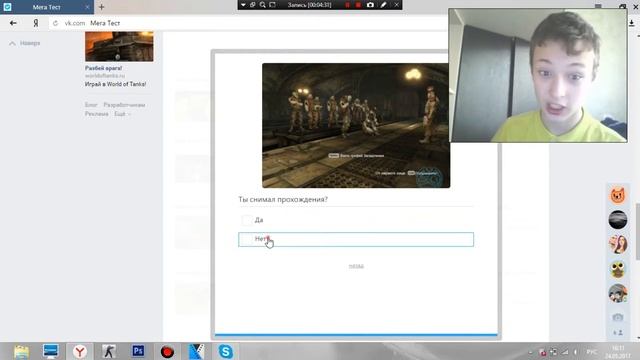Show hidden system tray icons
Screen dimensions: 640x360
click(531, 352)
